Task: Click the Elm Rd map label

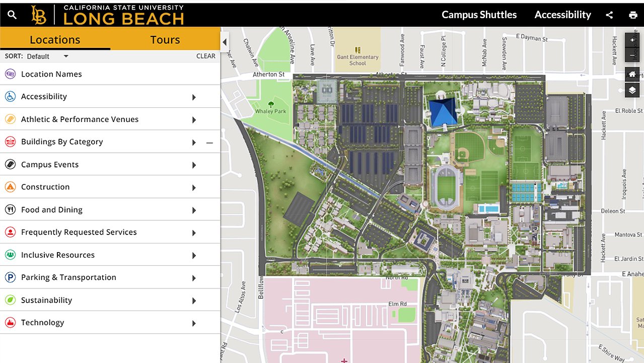Action: (397, 304)
